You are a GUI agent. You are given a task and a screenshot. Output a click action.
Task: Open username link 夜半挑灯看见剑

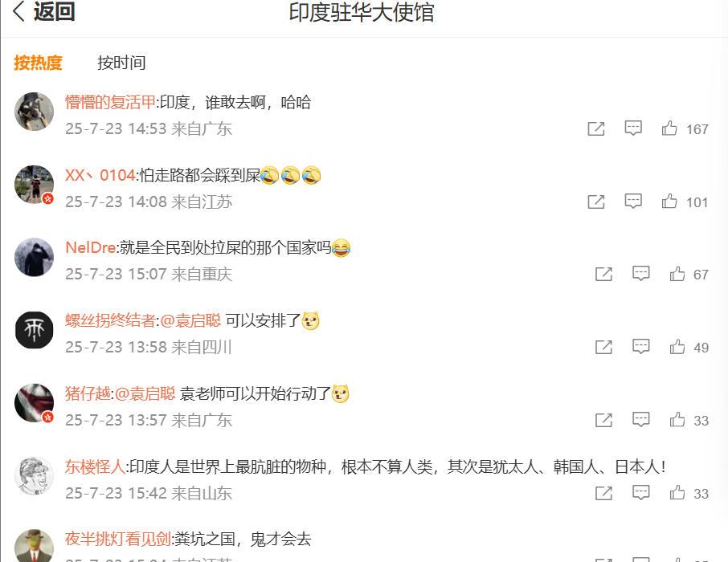pyautogui.click(x=118, y=539)
